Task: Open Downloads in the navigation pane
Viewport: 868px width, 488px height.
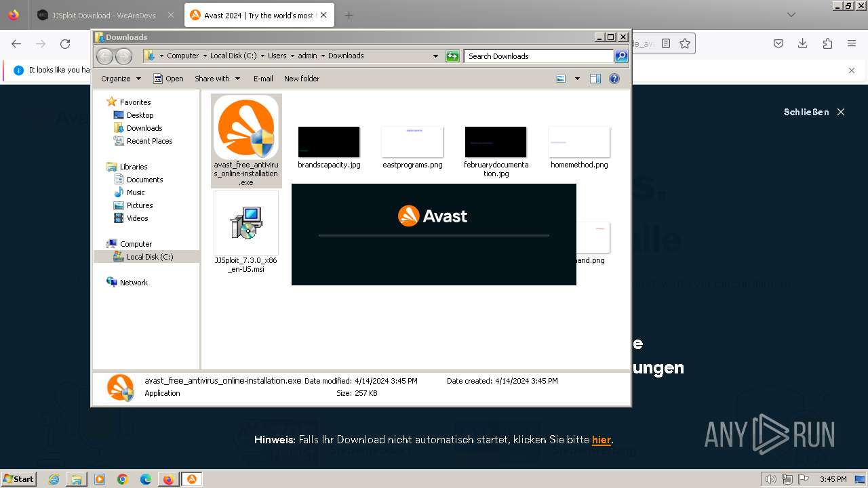Action: [144, 128]
